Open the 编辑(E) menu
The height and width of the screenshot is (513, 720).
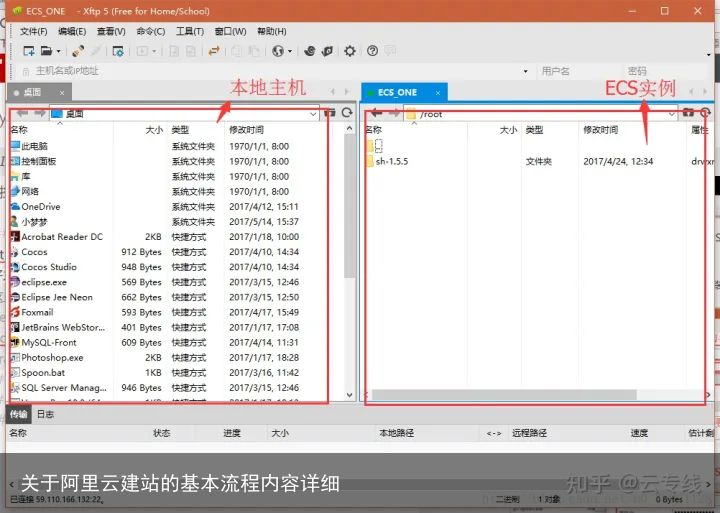(x=72, y=31)
